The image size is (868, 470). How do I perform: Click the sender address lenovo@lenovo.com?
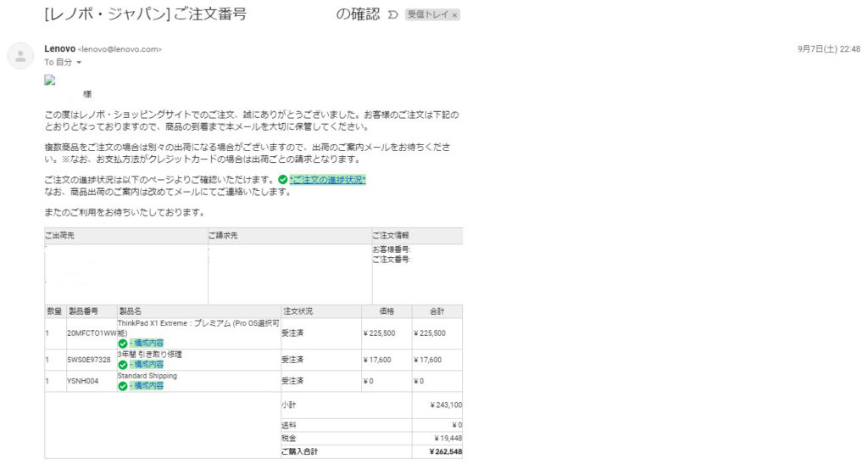120,49
